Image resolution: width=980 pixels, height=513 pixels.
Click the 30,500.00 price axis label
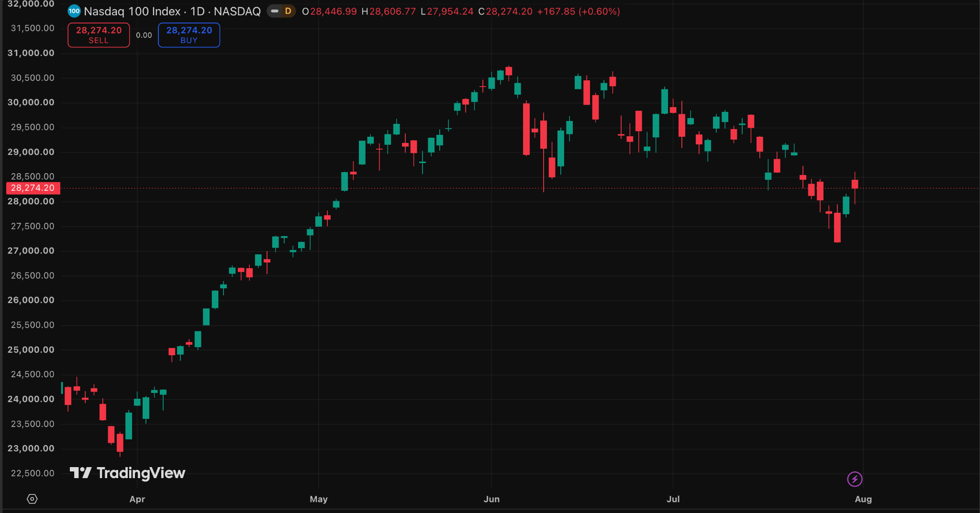coord(33,78)
